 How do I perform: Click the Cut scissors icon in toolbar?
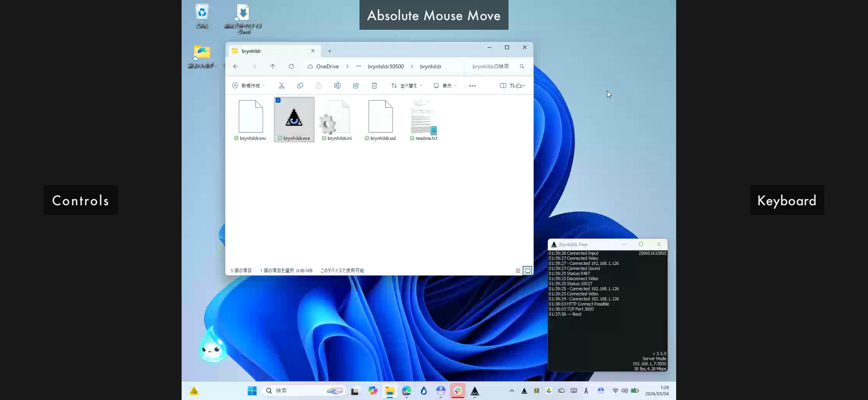281,86
